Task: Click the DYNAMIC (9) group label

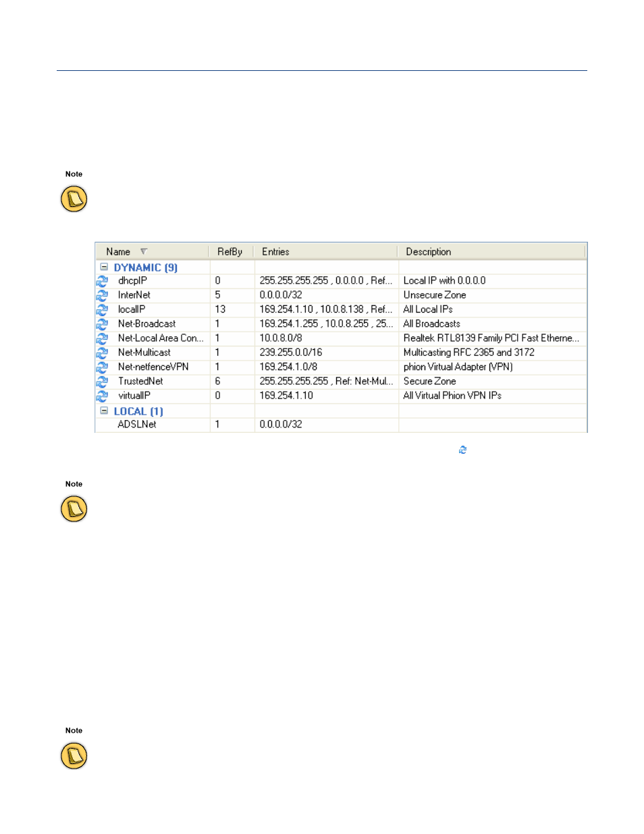Action: tap(146, 267)
